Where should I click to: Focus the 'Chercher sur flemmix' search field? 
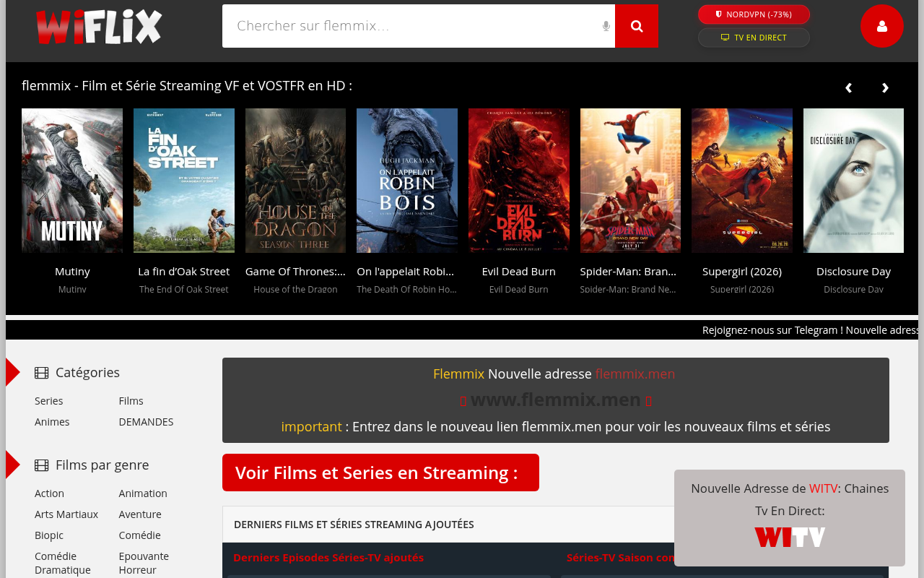click(419, 26)
